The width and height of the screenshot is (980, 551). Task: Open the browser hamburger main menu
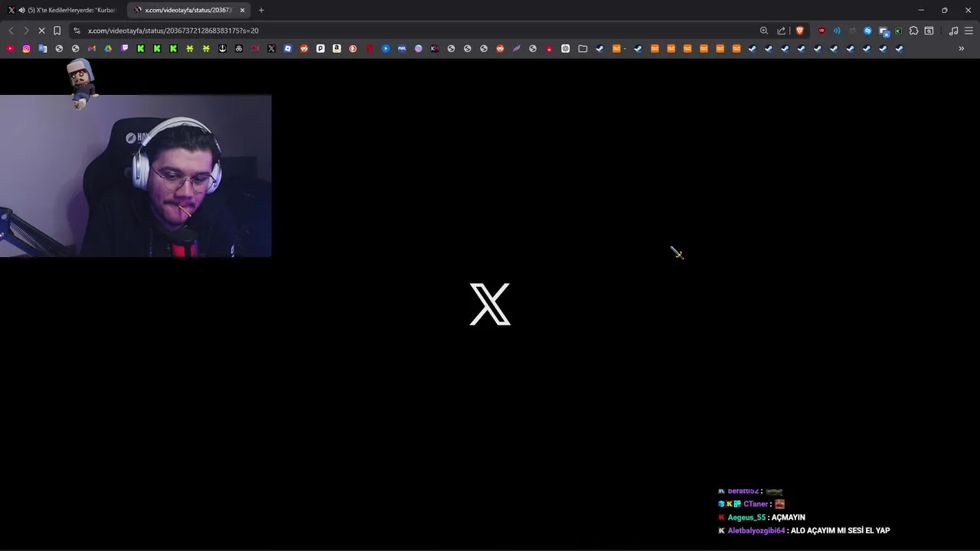pos(969,31)
